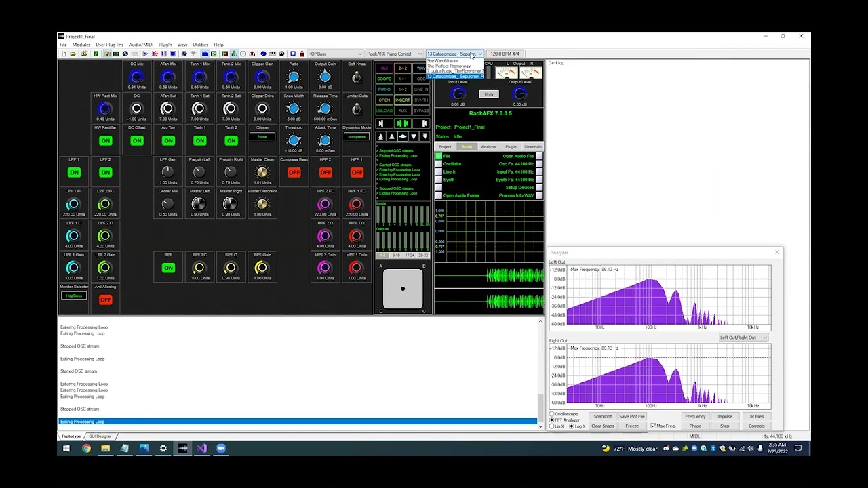Click the double down arrow button
Screen dimensions: 868x488
[425, 136]
